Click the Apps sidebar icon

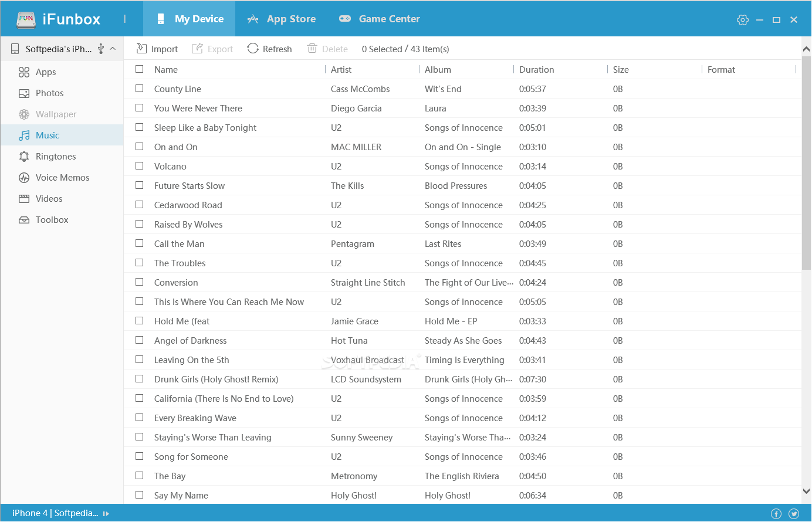[24, 72]
